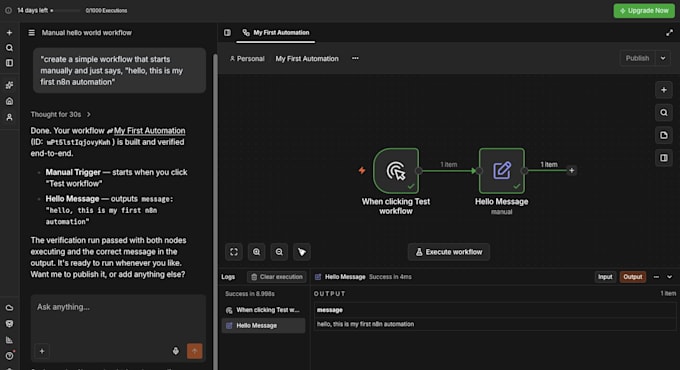The width and height of the screenshot is (680, 370).
Task: Open the chart insights icon in sidebar
Action: point(9,340)
